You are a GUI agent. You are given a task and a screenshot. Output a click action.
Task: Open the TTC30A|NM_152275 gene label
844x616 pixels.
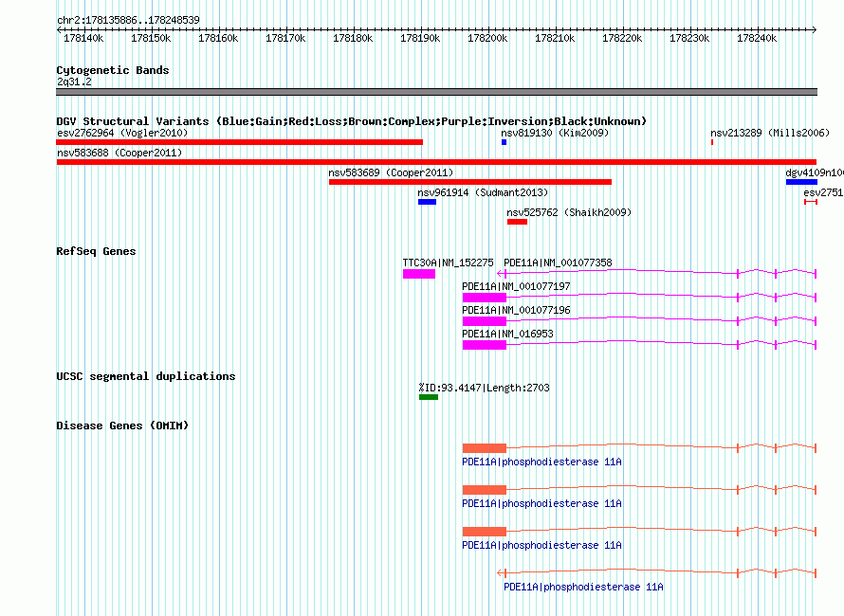[448, 263]
